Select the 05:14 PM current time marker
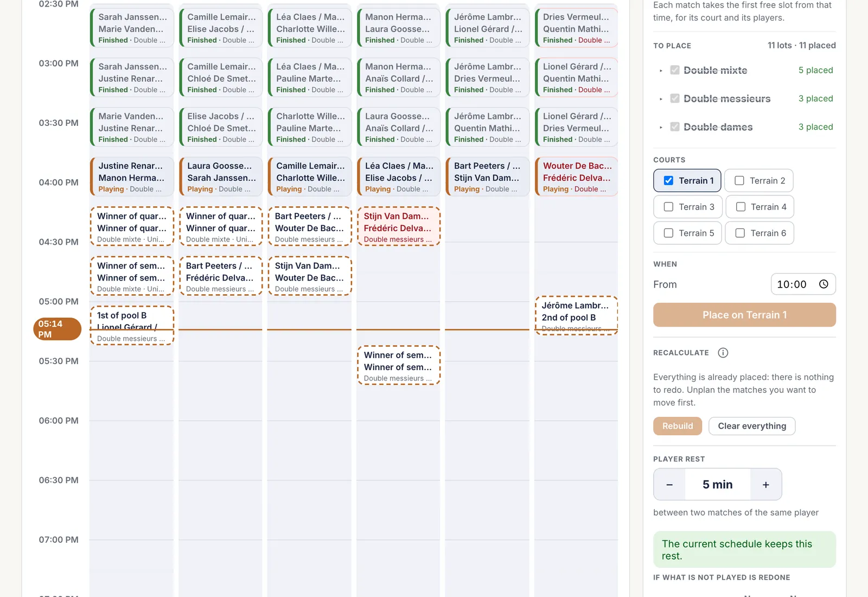The image size is (868, 597). click(x=57, y=329)
